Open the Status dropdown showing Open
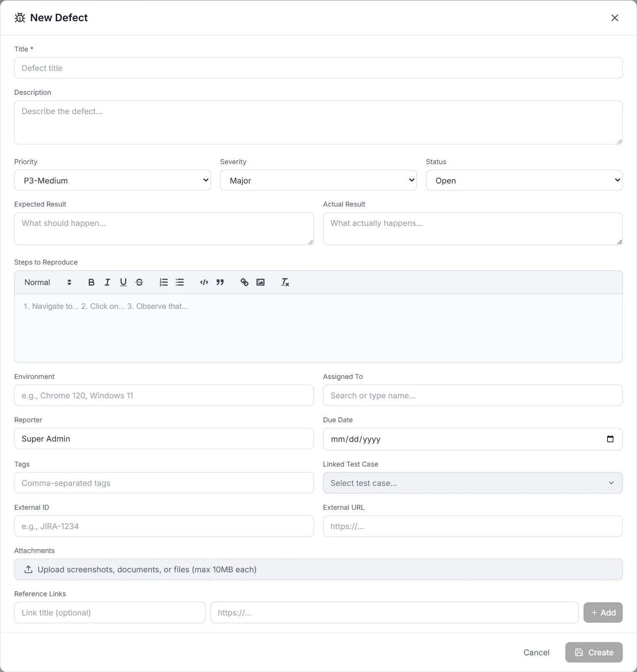The image size is (637, 672). tap(524, 180)
